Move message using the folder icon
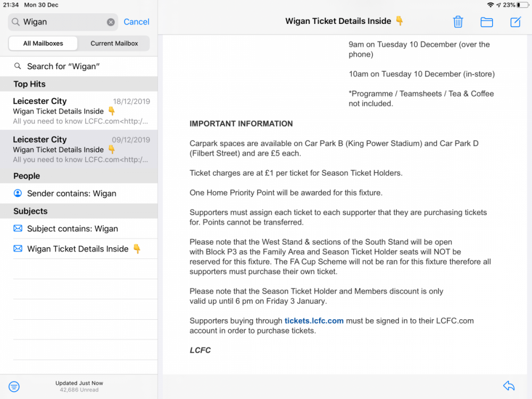This screenshot has height=399, width=532. tap(487, 22)
